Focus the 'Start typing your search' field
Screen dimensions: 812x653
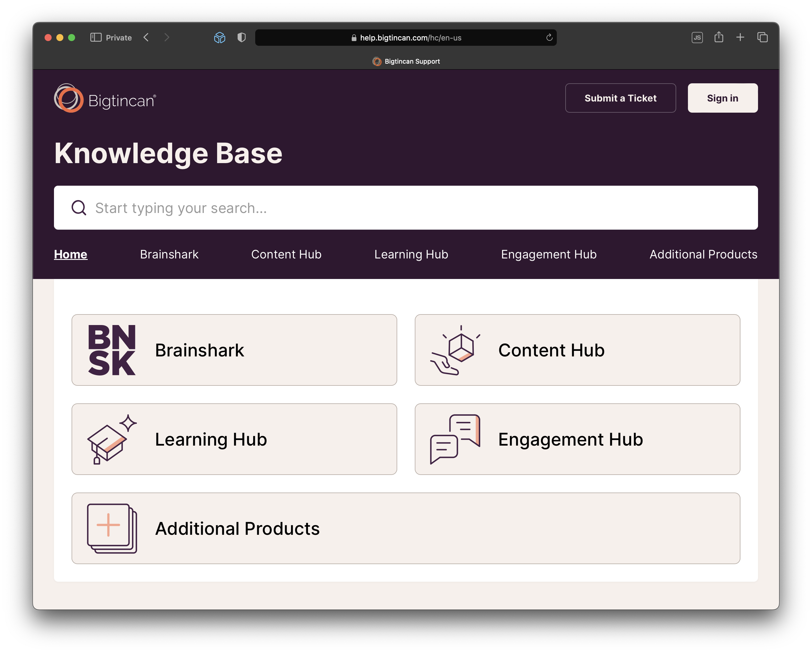(x=406, y=208)
